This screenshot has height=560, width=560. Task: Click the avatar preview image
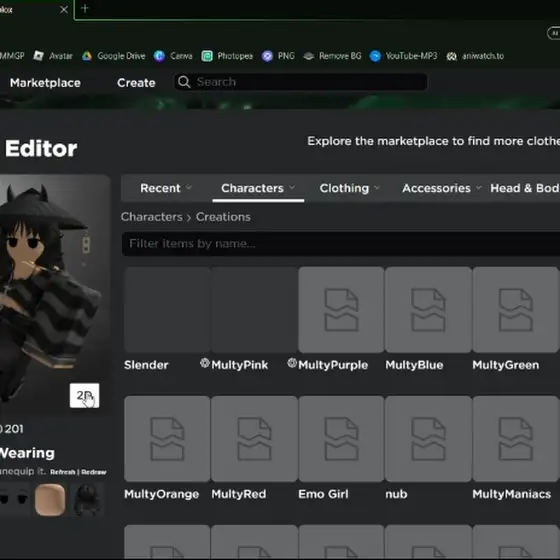(55, 293)
